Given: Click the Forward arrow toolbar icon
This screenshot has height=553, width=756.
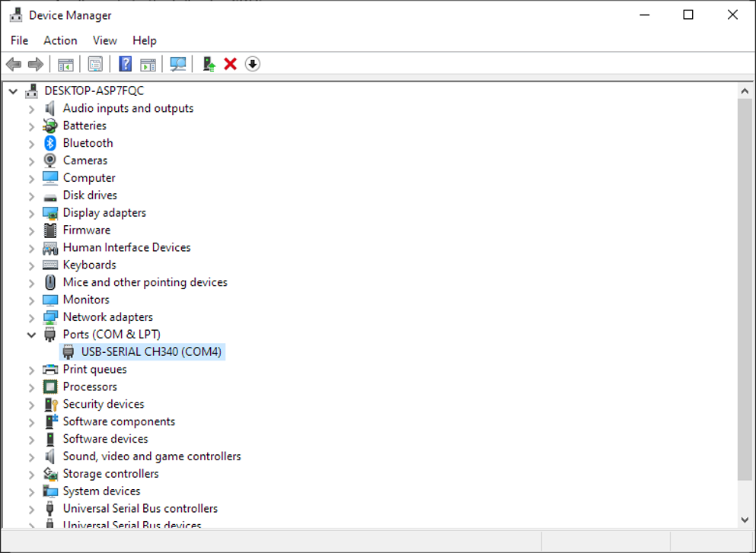Looking at the screenshot, I should coord(36,64).
